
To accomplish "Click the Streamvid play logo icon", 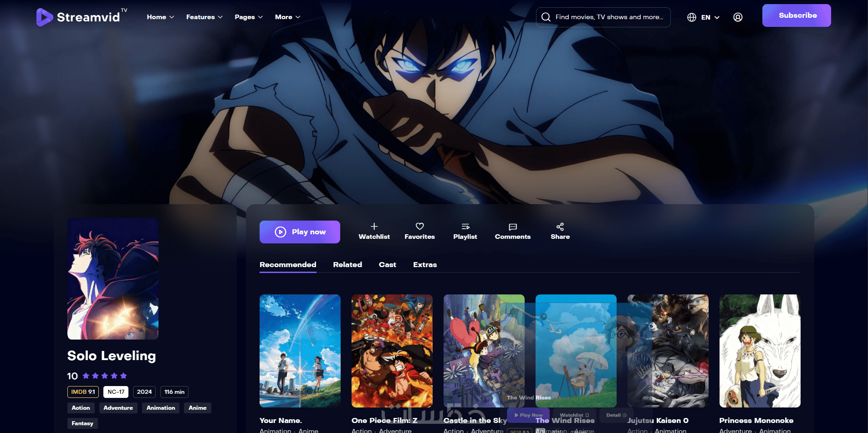I will (x=44, y=17).
